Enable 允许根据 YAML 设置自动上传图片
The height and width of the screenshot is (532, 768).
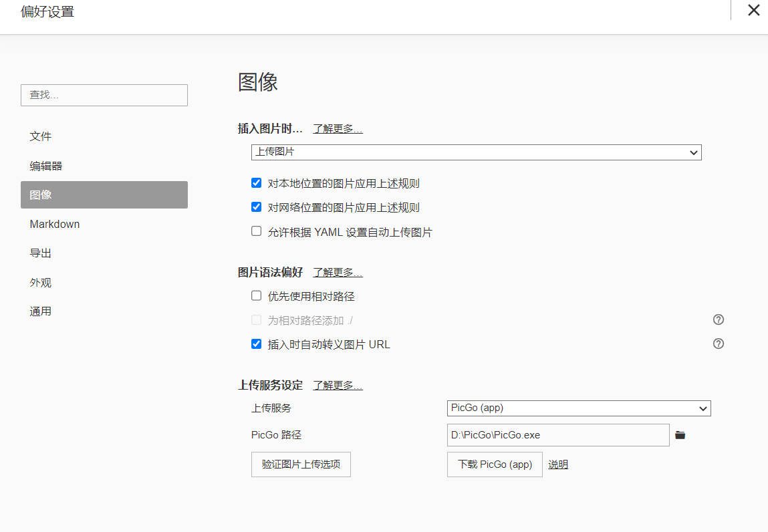256,232
